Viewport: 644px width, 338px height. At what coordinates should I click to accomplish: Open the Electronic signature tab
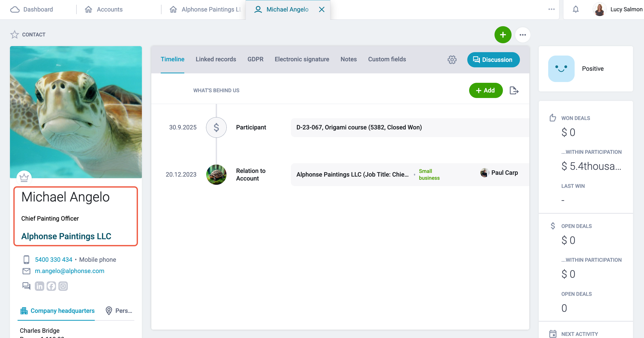302,59
